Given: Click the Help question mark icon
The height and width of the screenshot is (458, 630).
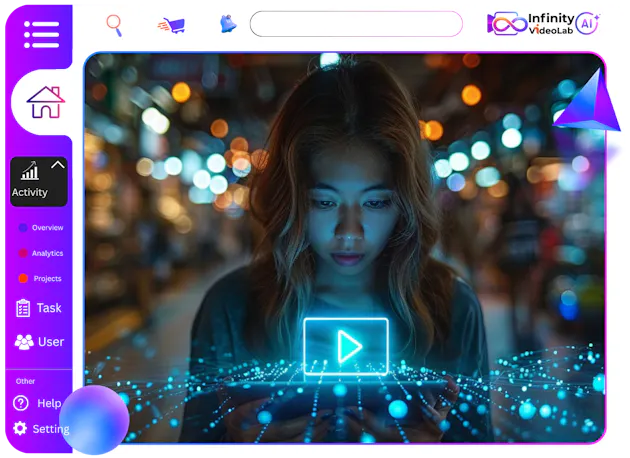Looking at the screenshot, I should (21, 403).
